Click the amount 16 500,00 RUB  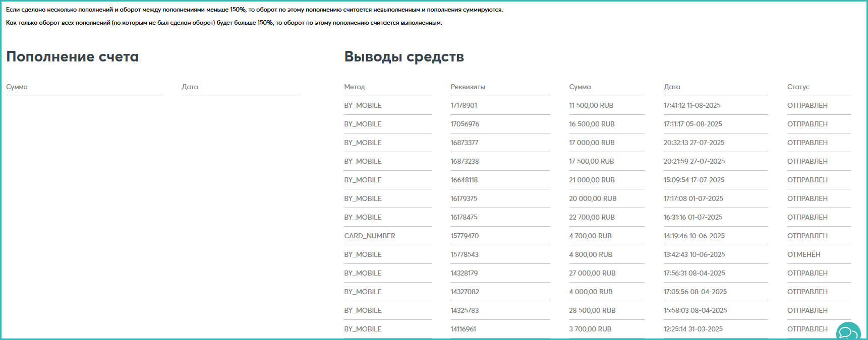coord(592,124)
